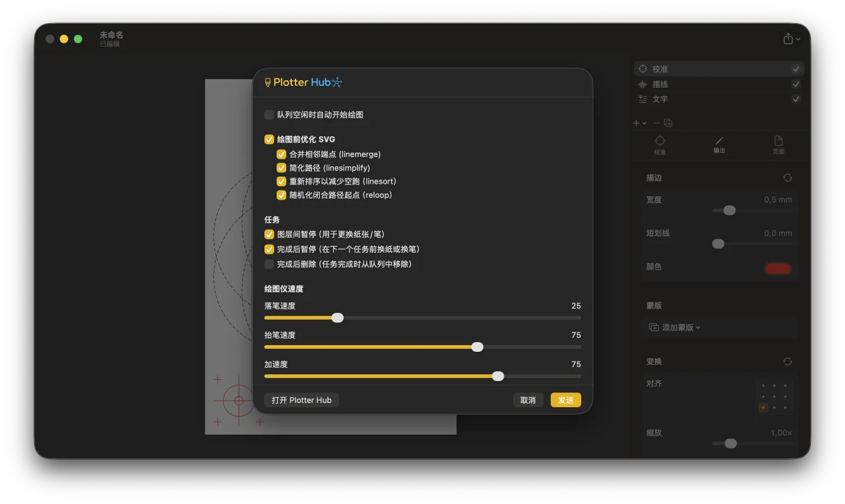Toggle 随机化闭合路径起点 (reloop) checkbox
845x504 pixels.
[281, 195]
